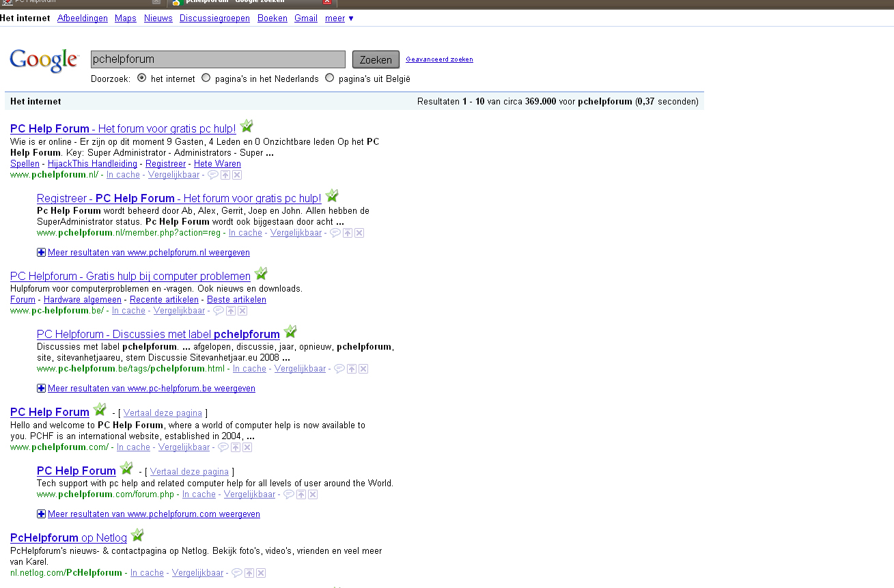Click the comment icon on the www.pc-helpforum.be/ result
The height and width of the screenshot is (588, 894).
[218, 311]
